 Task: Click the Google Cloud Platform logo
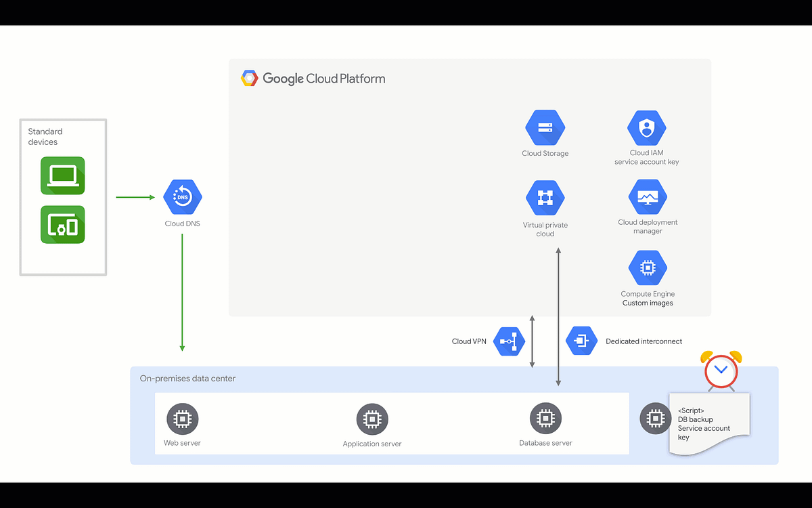click(249, 78)
